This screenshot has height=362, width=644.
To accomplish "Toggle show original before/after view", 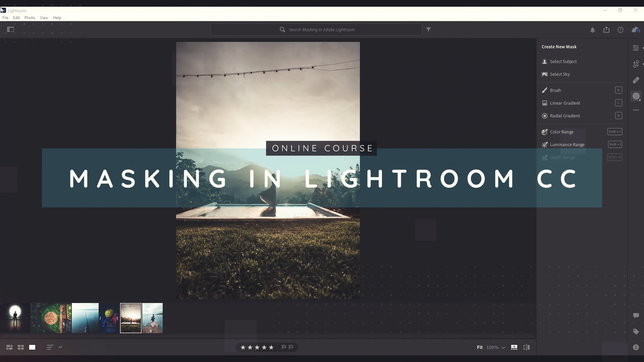I will point(527,347).
